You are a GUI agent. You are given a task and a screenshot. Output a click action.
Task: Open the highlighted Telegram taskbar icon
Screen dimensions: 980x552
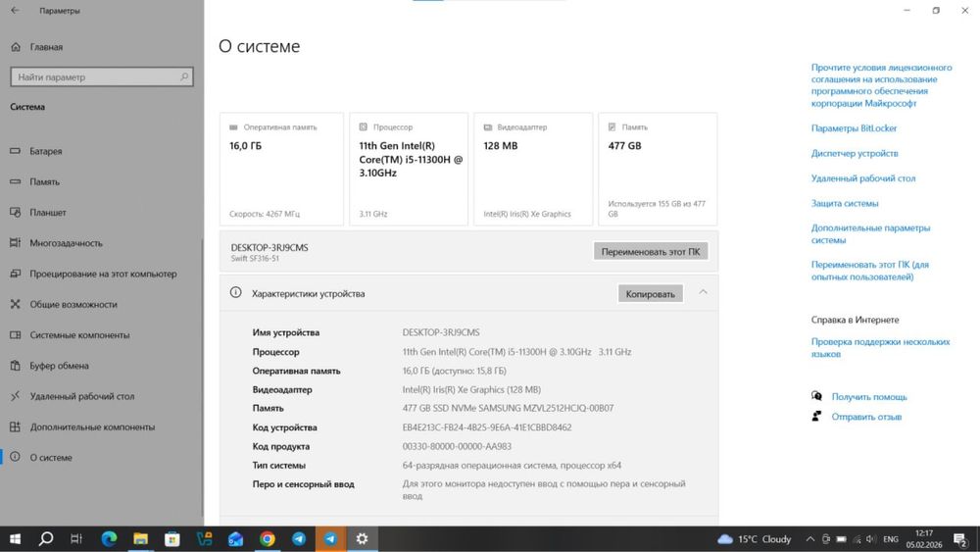point(330,539)
